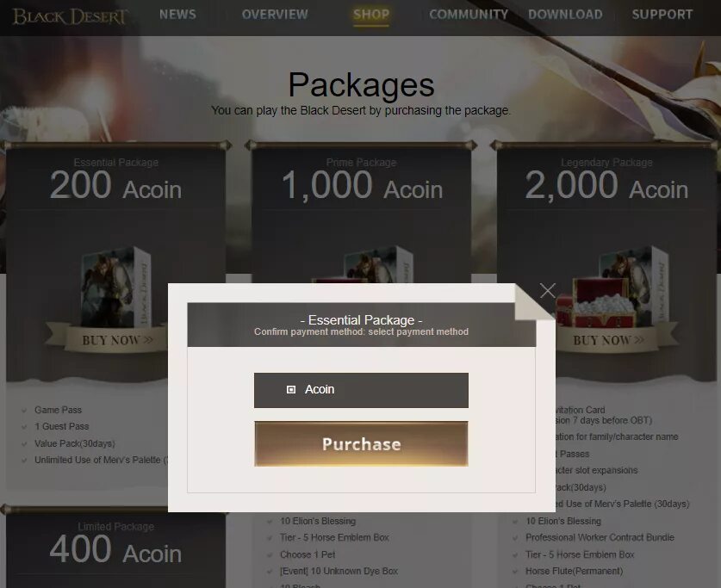The height and width of the screenshot is (588, 721).
Task: Open the COMMUNITY menu
Action: coord(469,15)
